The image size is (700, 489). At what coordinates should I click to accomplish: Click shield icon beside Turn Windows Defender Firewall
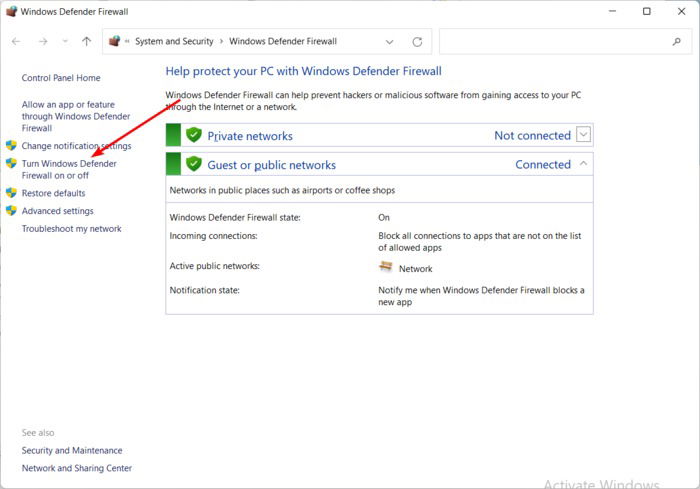[11, 163]
